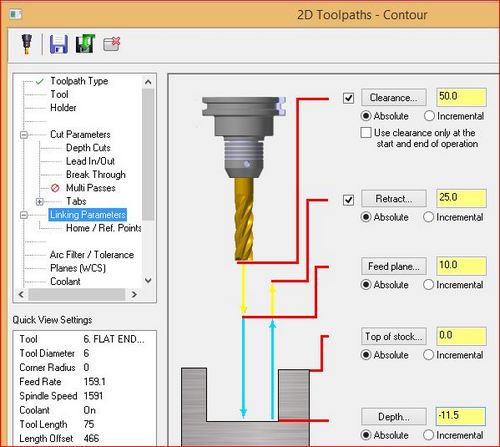Click the green load parameters floppy icon

[x=85, y=44]
